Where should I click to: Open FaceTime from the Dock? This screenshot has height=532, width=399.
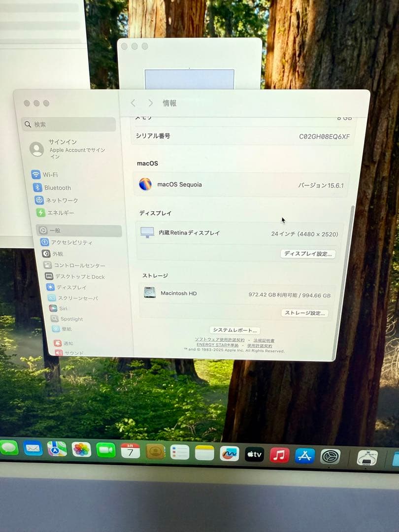pos(106,450)
